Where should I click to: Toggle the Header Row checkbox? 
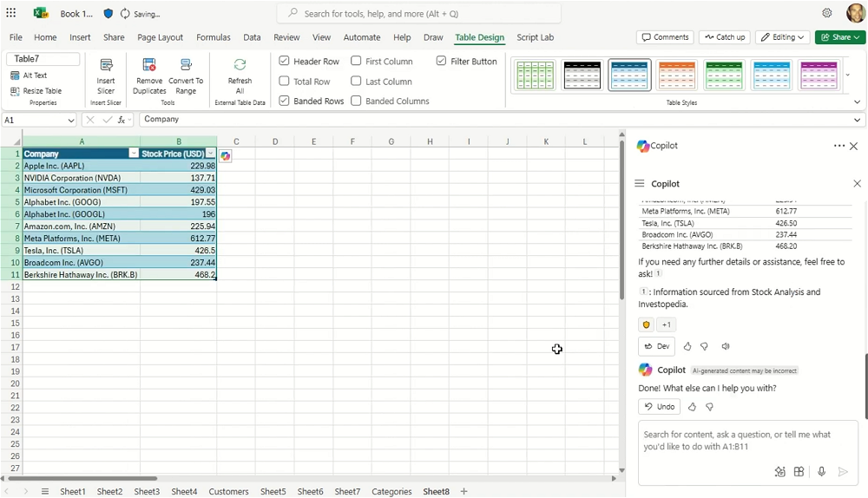click(x=284, y=61)
